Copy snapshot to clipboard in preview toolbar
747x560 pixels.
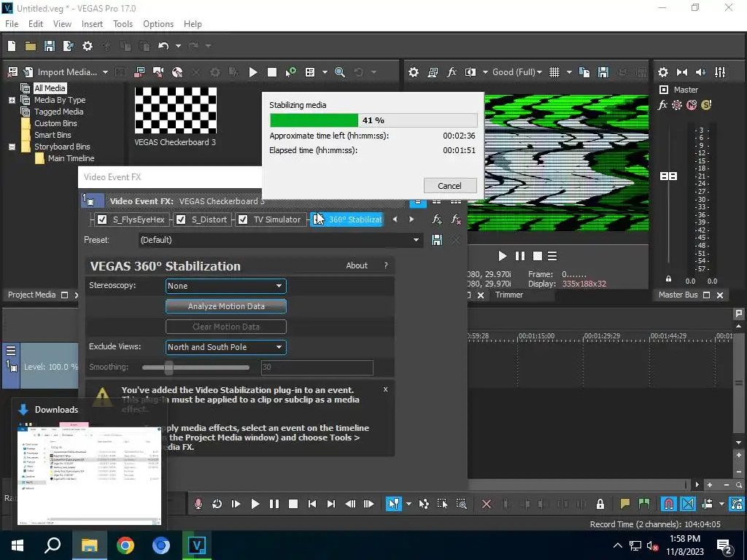tap(584, 72)
